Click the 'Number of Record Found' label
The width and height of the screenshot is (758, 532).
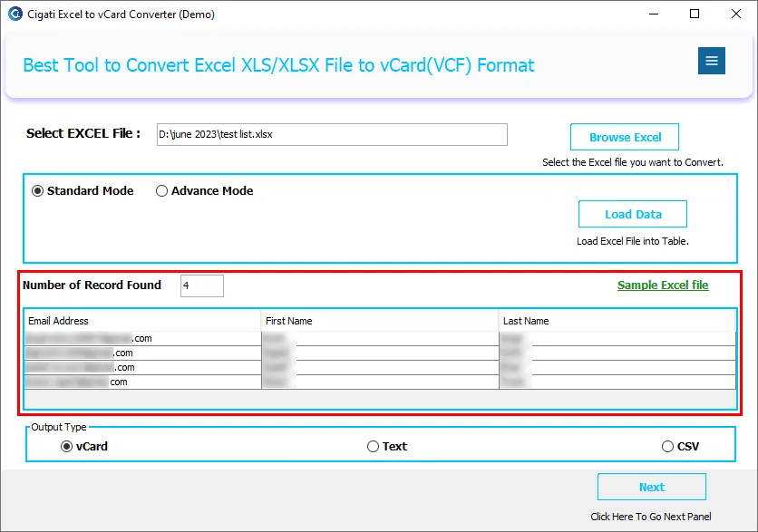(x=92, y=285)
